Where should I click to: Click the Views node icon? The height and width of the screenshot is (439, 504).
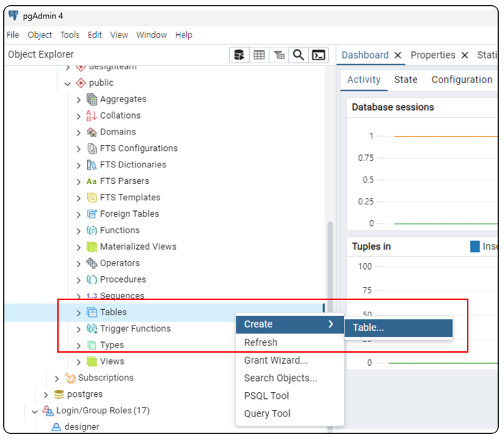click(92, 361)
